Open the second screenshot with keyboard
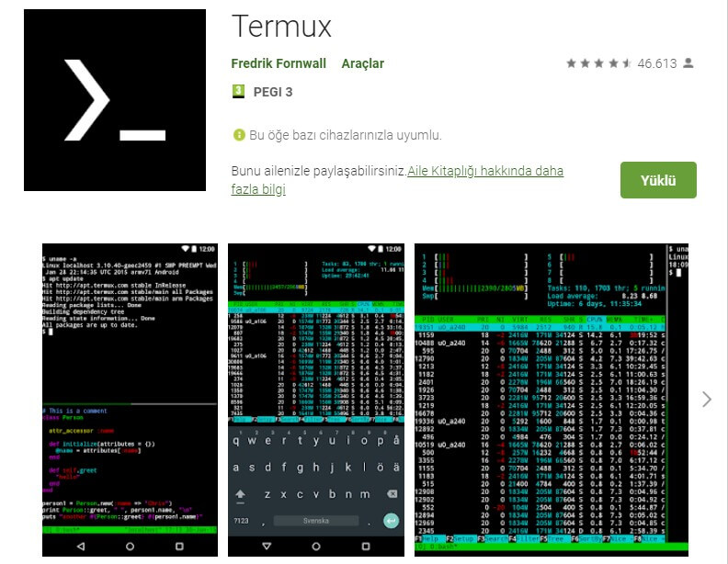Image resolution: width=728 pixels, height=564 pixels. point(316,400)
